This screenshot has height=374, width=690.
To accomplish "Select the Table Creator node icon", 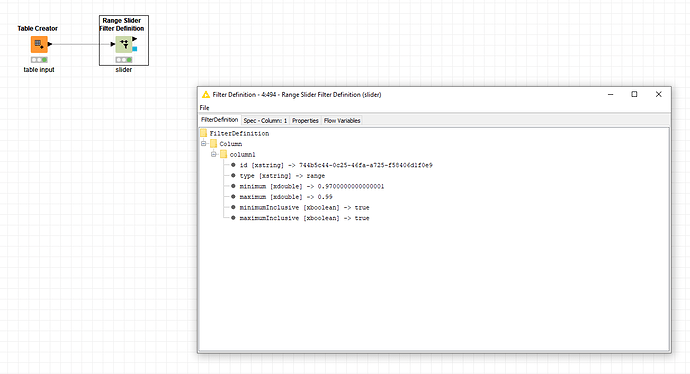I will point(39,44).
